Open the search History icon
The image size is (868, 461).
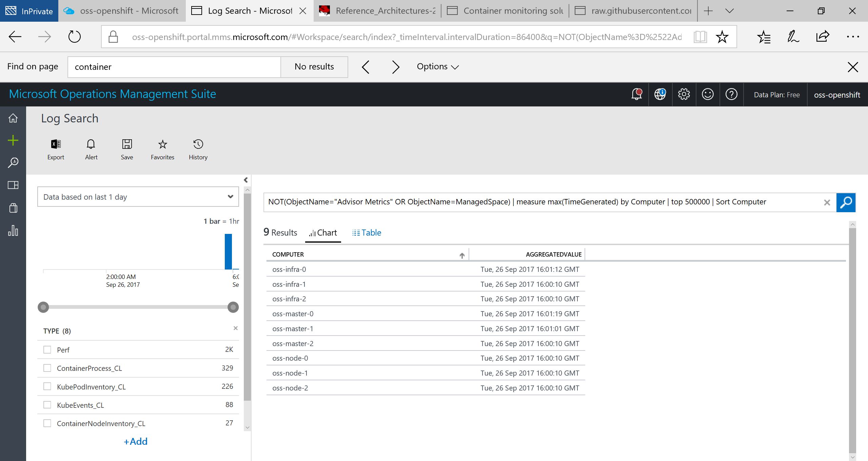tap(198, 145)
